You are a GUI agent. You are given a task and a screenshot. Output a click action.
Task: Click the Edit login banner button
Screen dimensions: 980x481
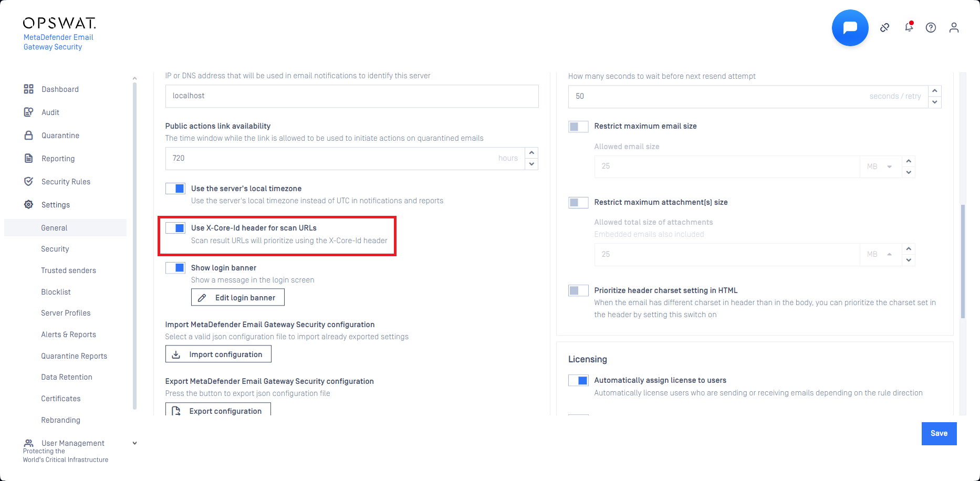click(238, 298)
